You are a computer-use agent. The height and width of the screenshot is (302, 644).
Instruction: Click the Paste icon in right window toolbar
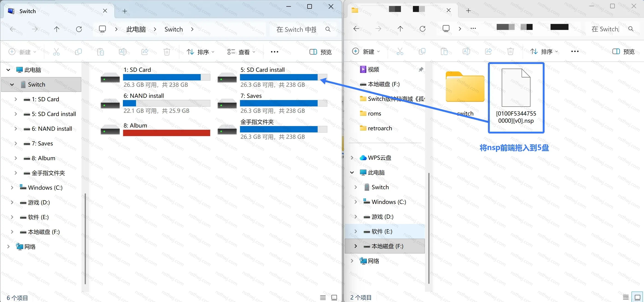(444, 52)
